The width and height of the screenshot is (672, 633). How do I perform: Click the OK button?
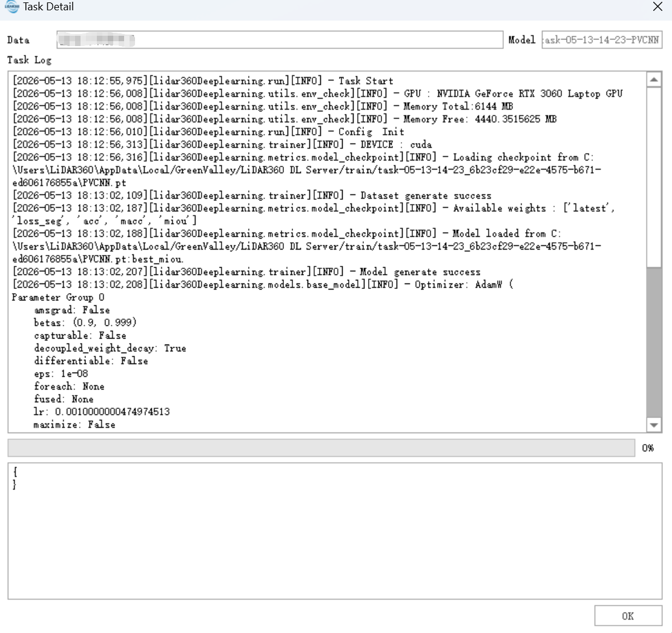click(x=628, y=616)
